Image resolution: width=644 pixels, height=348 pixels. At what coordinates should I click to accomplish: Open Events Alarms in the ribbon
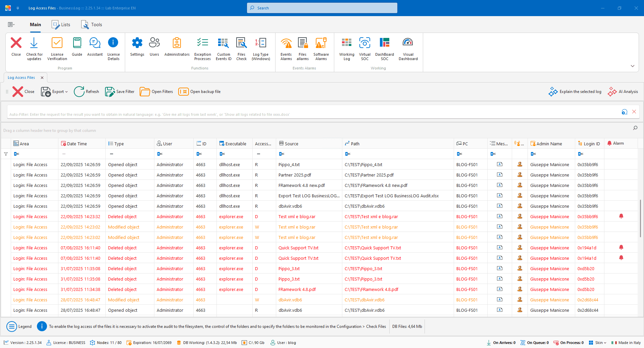[286, 43]
